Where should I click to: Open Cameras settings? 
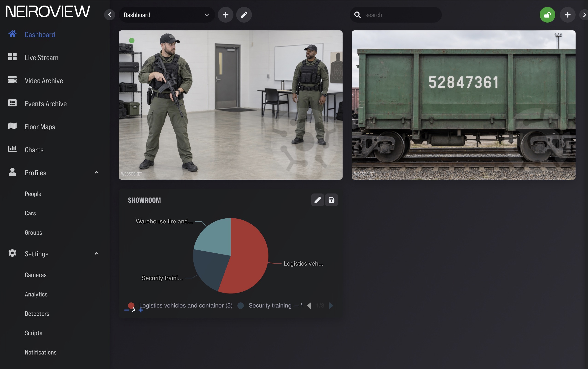pyautogui.click(x=36, y=275)
